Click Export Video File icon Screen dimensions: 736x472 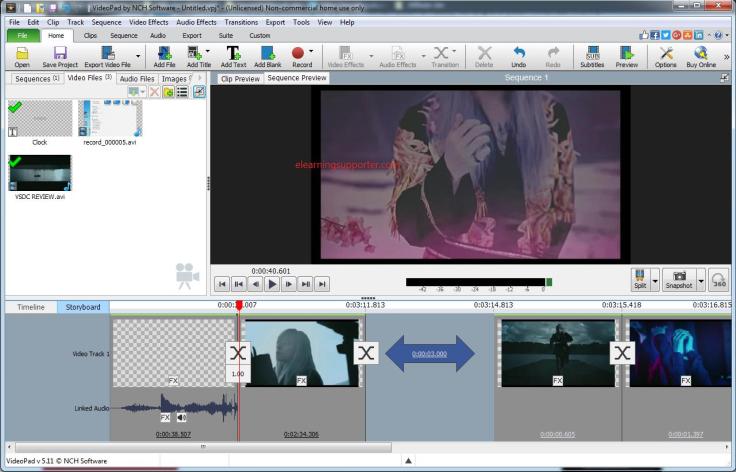click(107, 57)
